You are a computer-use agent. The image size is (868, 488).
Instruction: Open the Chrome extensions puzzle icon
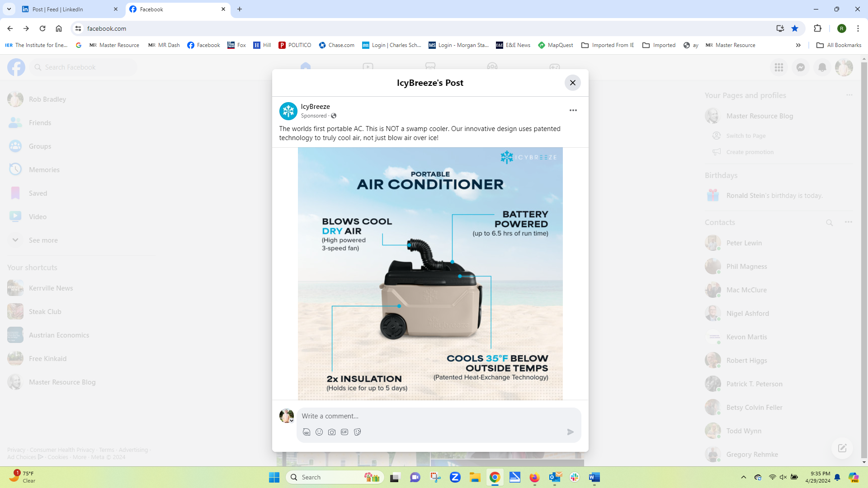pyautogui.click(x=817, y=28)
